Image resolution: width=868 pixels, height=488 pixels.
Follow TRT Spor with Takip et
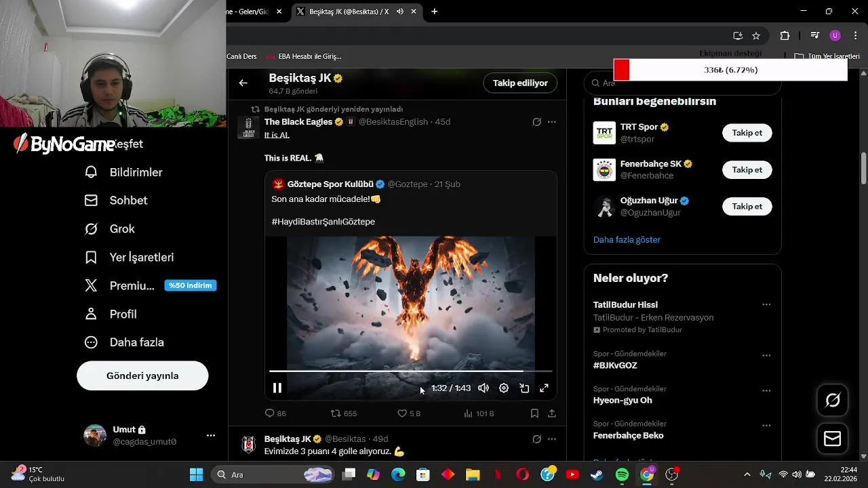(747, 133)
